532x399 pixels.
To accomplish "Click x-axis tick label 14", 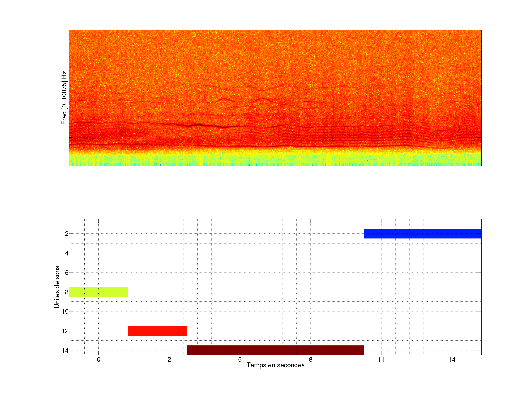I will [452, 359].
